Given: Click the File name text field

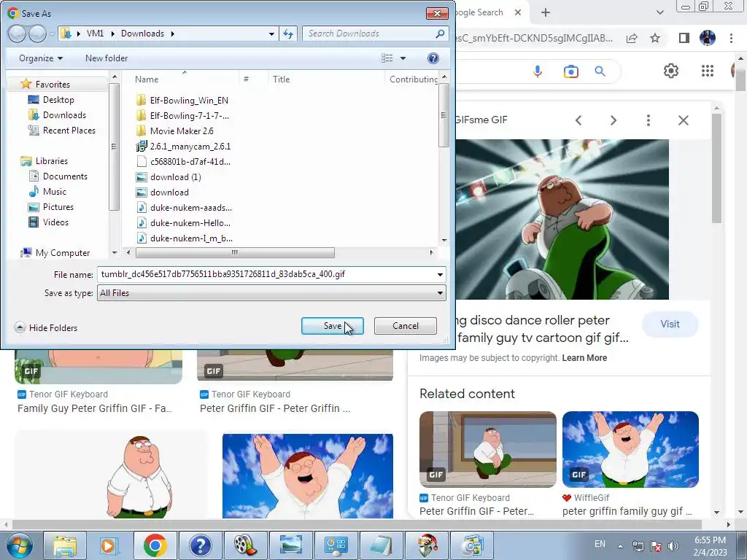Looking at the screenshot, I should (x=266, y=274).
